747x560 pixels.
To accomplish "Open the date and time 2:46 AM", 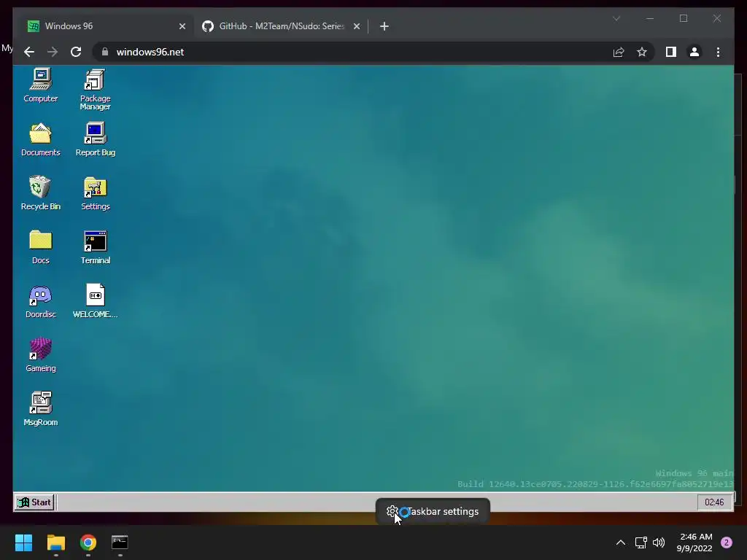I will (694, 542).
